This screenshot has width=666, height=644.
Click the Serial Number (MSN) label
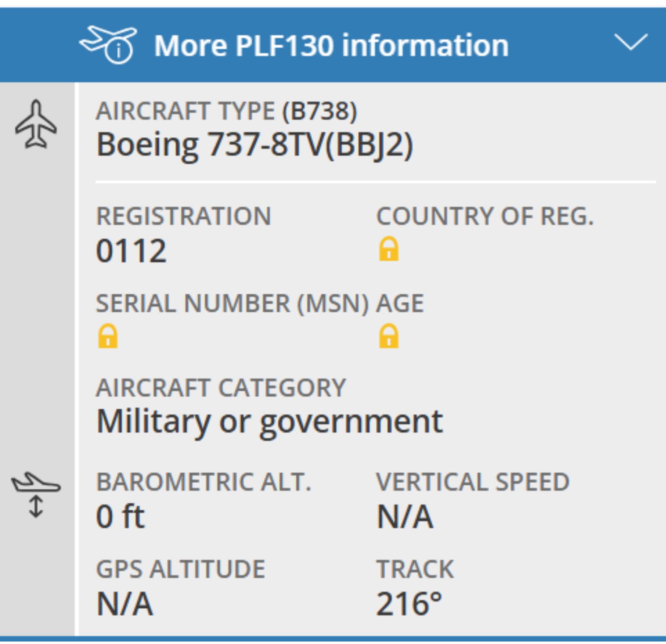point(232,304)
